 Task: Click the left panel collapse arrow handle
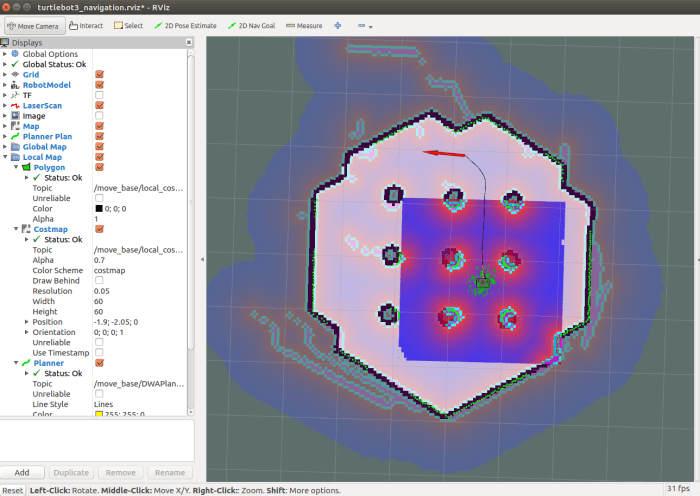pos(202,259)
